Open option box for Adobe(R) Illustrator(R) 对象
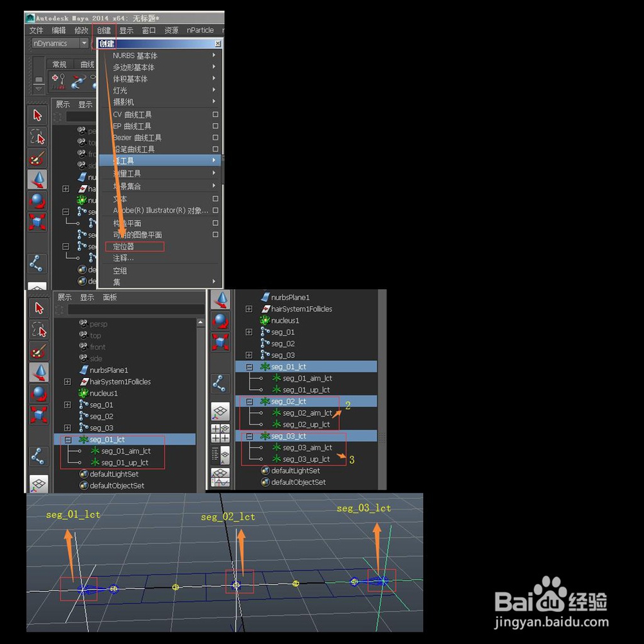This screenshot has height=644, width=644. pos(215,211)
